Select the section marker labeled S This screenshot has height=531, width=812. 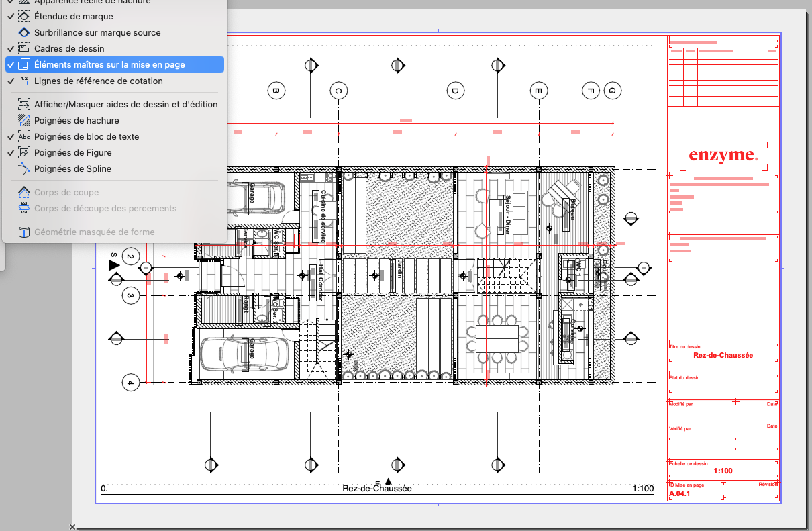pos(114,263)
